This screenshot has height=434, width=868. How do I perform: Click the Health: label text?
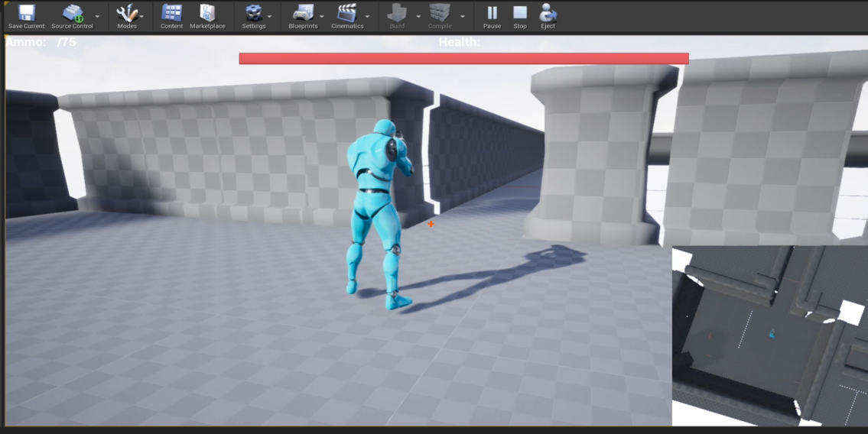click(x=460, y=42)
